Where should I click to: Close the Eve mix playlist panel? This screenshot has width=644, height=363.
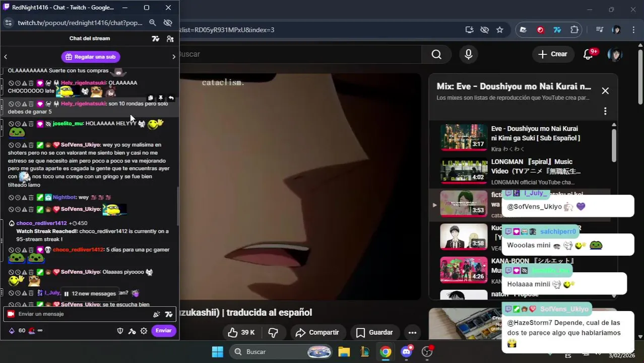pyautogui.click(x=605, y=91)
